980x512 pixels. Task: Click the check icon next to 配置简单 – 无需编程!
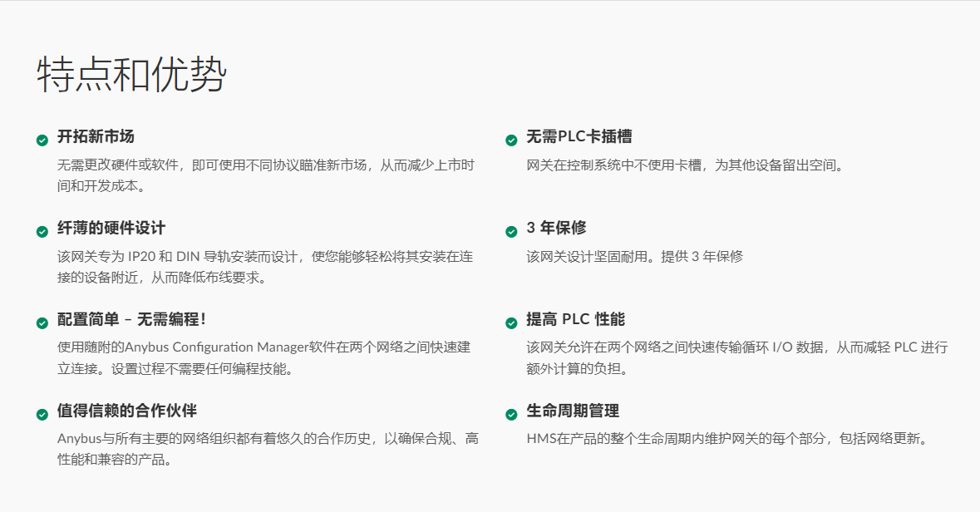42,323
